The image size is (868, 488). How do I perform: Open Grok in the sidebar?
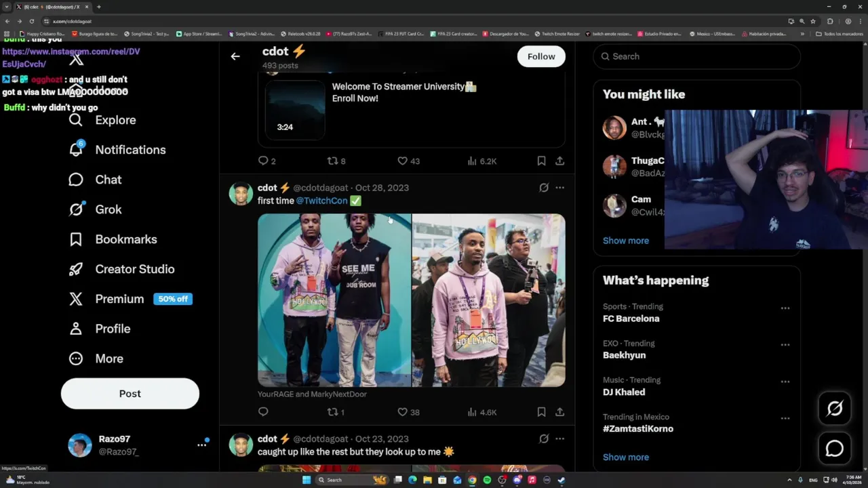pos(95,209)
